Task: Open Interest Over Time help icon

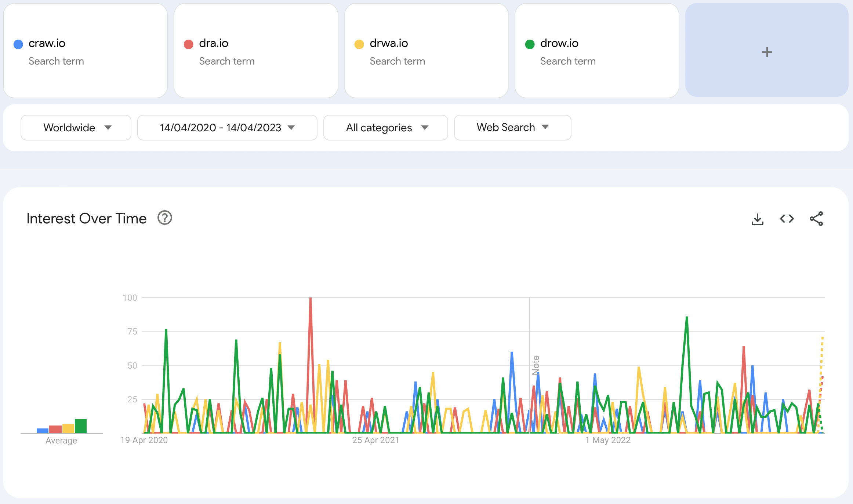Action: click(x=165, y=218)
